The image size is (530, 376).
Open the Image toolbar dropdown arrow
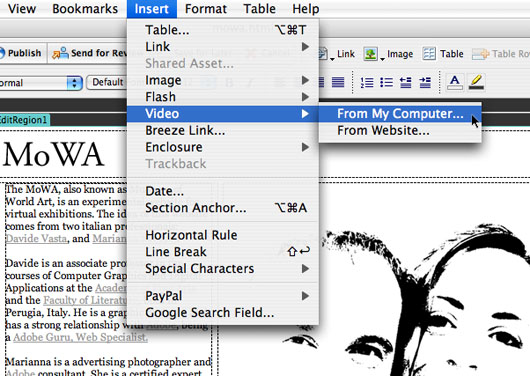pyautogui.click(x=382, y=59)
